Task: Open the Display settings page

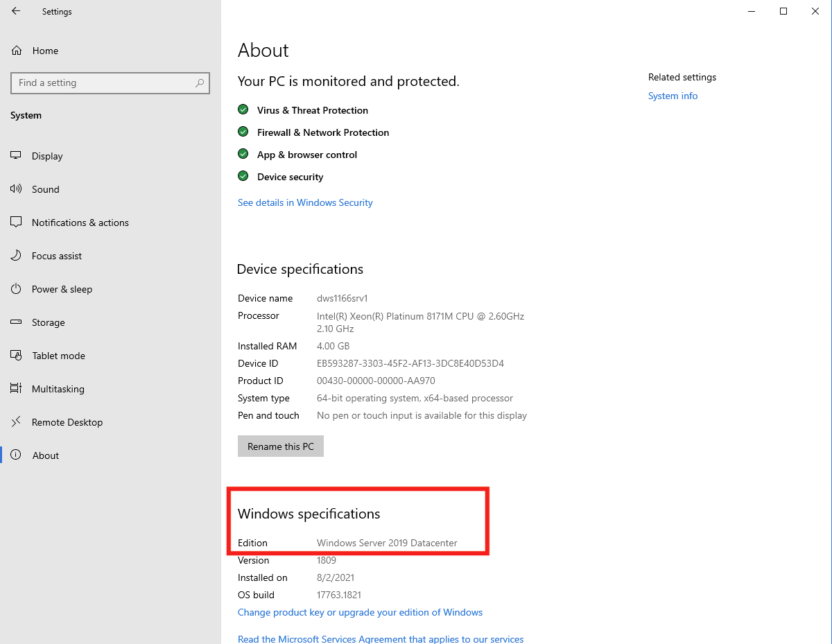Action: pos(110,156)
